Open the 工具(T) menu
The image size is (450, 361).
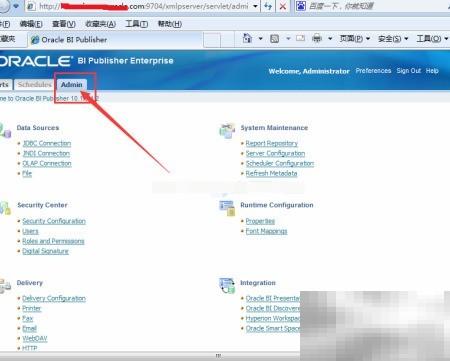136,24
